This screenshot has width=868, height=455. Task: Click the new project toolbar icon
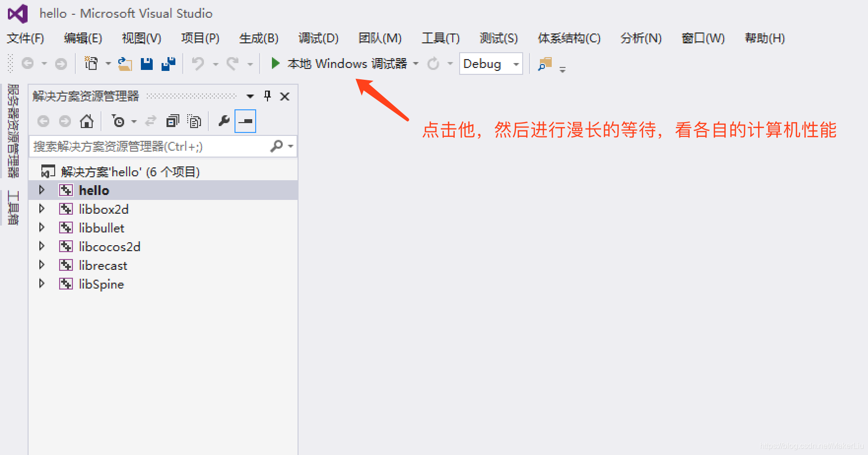(91, 64)
